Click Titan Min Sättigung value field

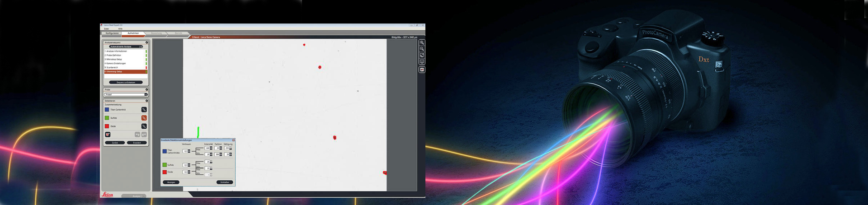click(x=227, y=154)
